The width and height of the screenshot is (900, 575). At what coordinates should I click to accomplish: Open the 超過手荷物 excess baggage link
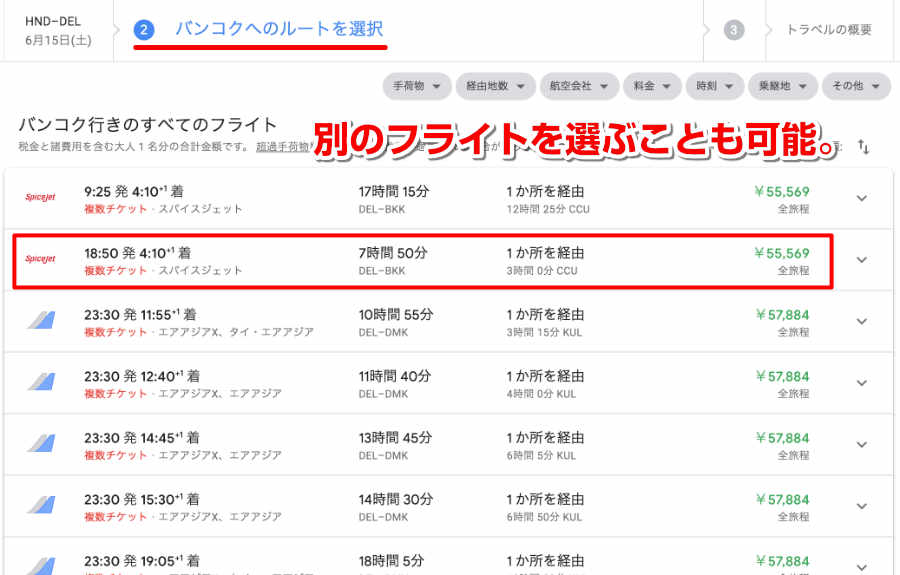pyautogui.click(x=284, y=147)
